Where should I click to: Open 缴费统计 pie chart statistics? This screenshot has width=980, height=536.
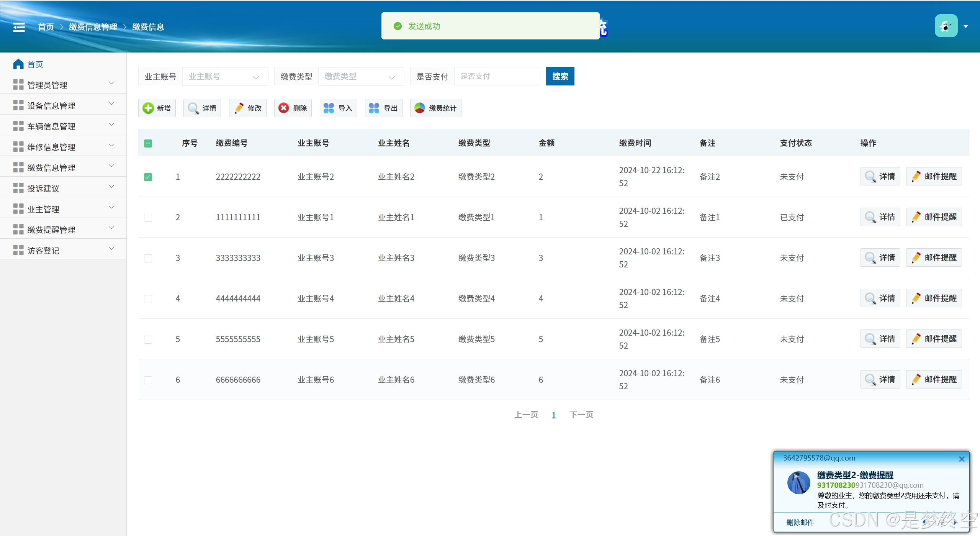click(436, 108)
